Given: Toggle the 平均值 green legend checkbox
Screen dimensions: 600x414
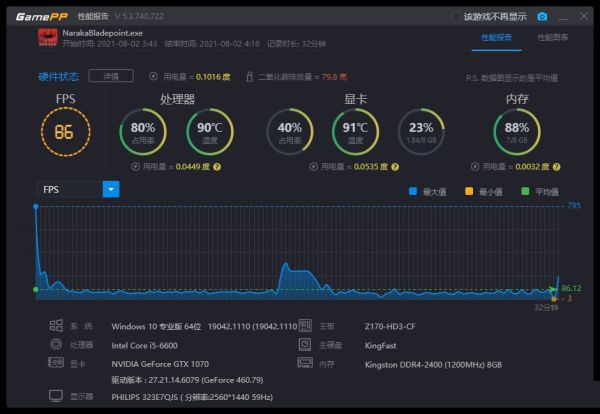Looking at the screenshot, I should pos(525,191).
